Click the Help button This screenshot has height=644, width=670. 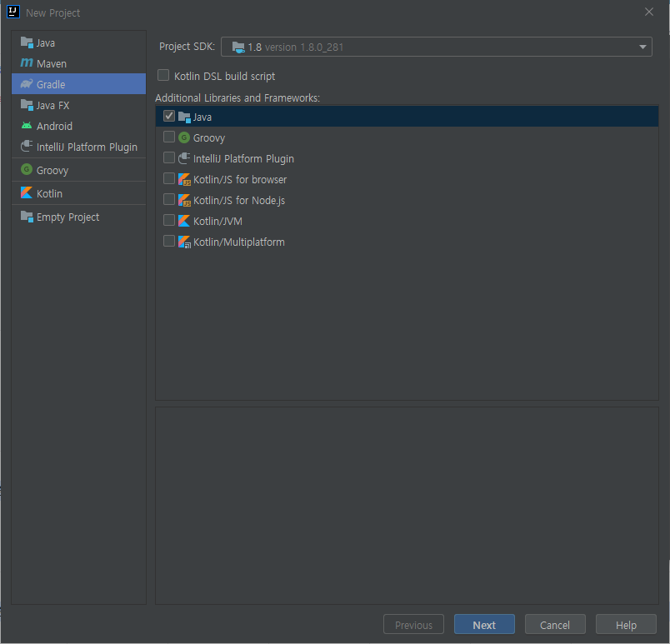(626, 624)
